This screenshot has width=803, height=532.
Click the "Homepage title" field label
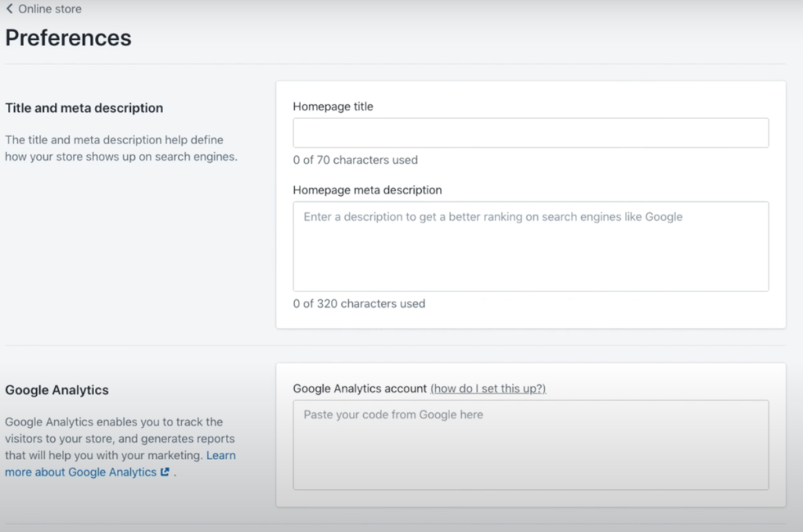point(332,107)
